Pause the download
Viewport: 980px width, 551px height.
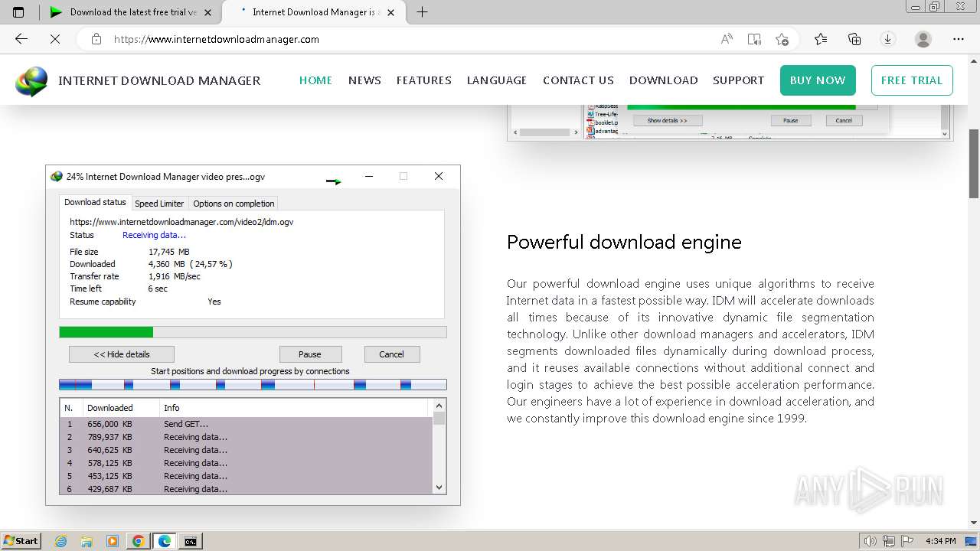(310, 354)
